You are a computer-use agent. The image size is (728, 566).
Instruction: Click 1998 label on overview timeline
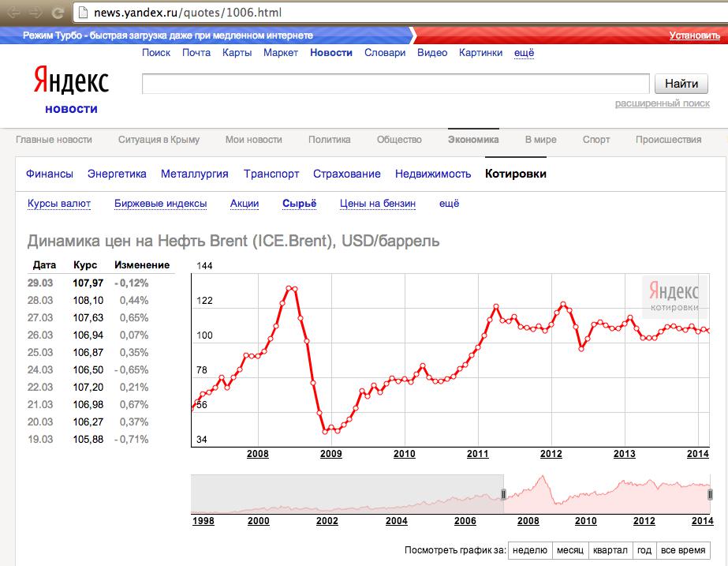[x=203, y=521]
